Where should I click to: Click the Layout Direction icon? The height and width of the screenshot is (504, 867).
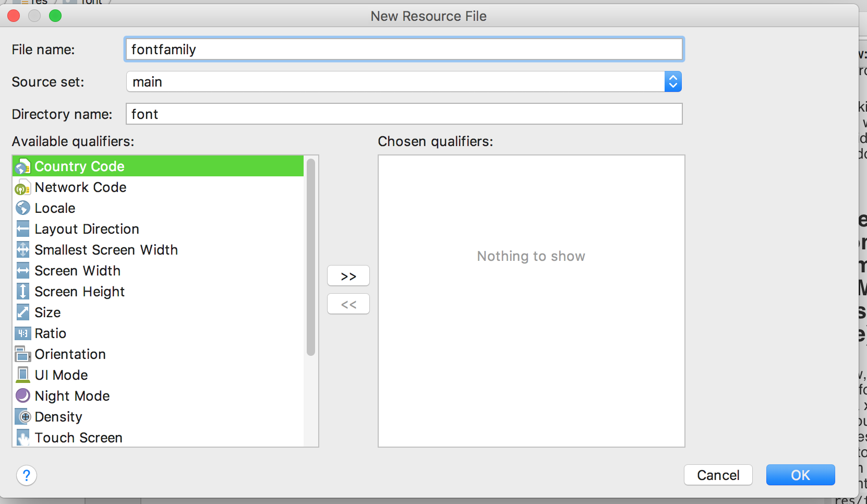click(x=22, y=229)
